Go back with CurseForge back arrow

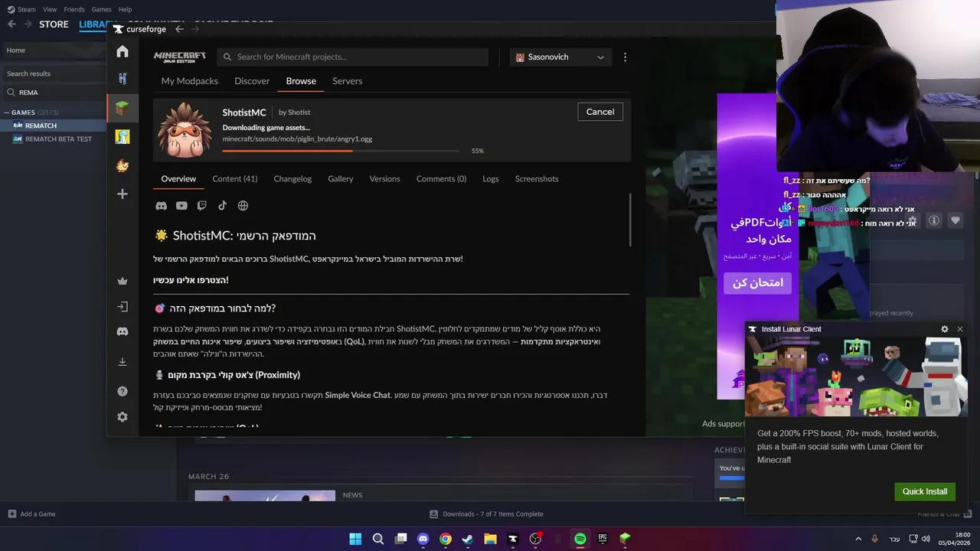pos(179,29)
